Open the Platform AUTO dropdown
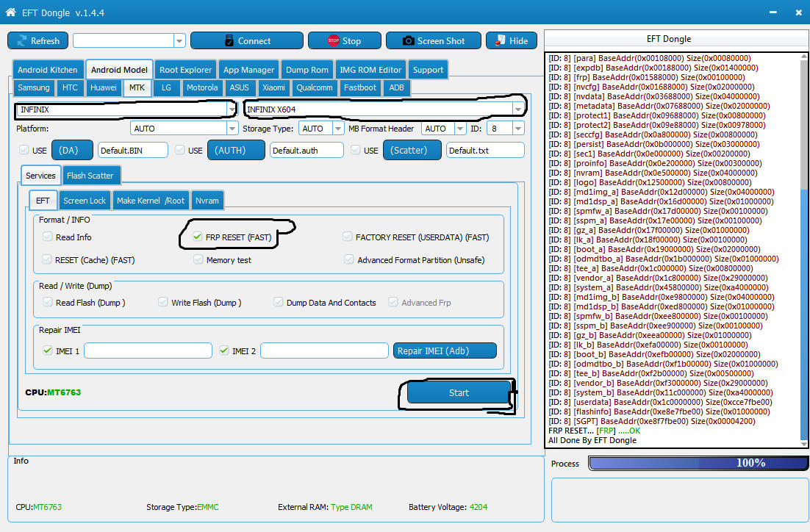Screen dimensions: 810x532 coord(232,129)
